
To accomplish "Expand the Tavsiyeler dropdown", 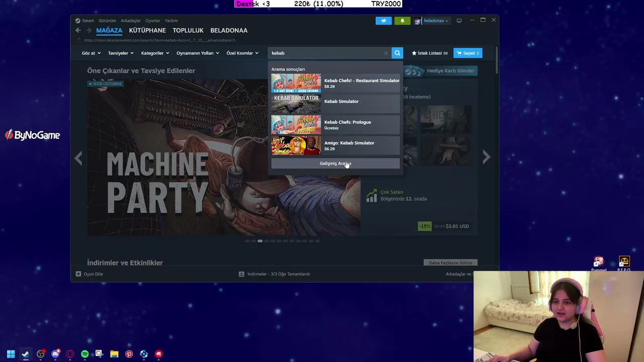I will pos(121,53).
